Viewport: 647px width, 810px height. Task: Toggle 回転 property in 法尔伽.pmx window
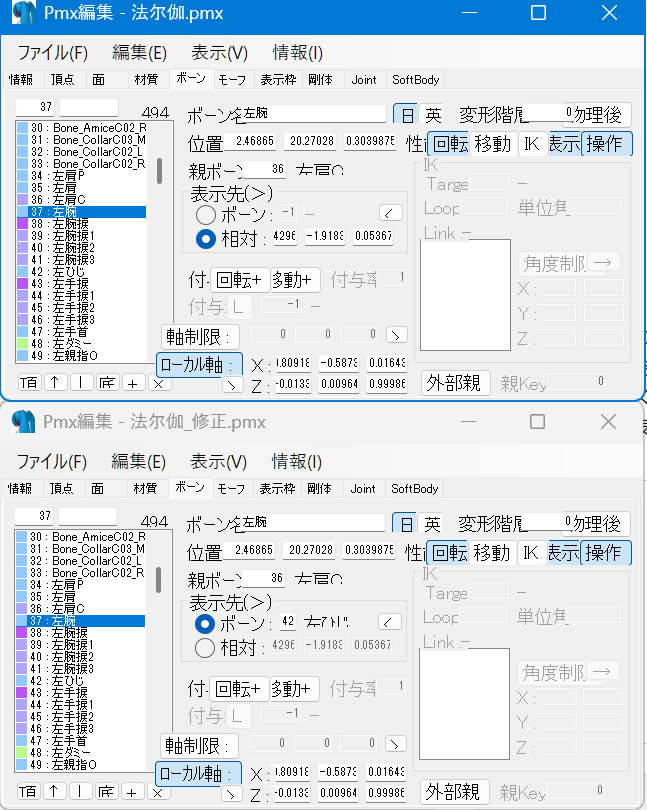(450, 144)
